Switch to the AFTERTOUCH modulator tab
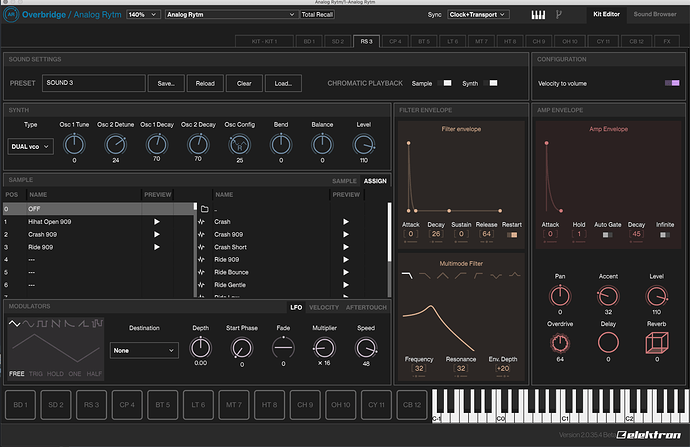 pos(366,308)
